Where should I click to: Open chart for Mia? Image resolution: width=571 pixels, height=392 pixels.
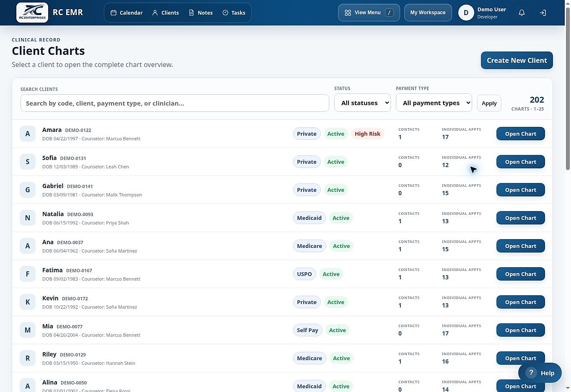click(x=520, y=330)
